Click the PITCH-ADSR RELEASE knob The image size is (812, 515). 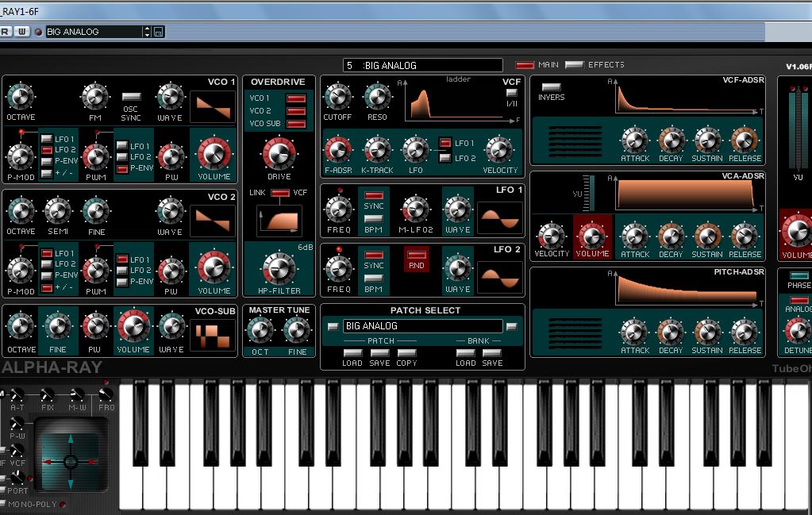(x=745, y=332)
